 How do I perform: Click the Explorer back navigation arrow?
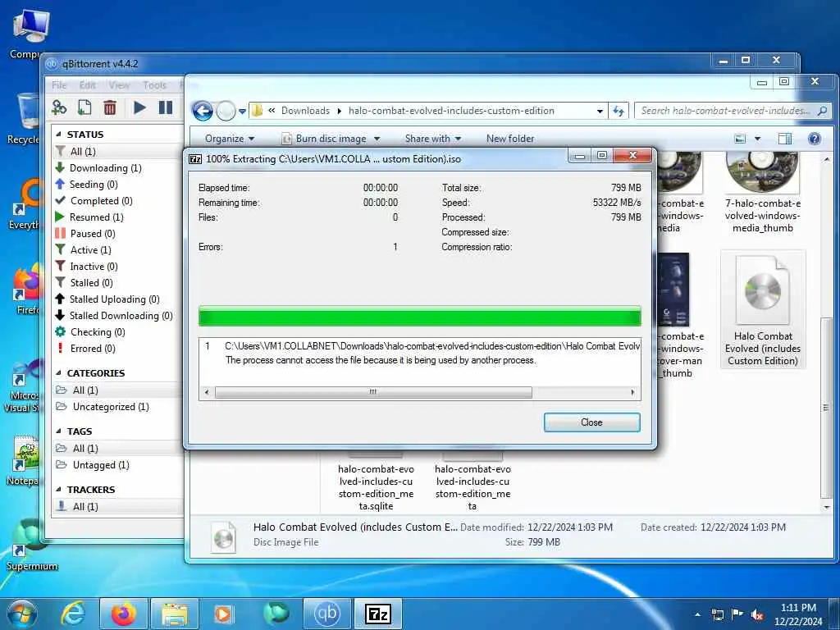[x=203, y=111]
